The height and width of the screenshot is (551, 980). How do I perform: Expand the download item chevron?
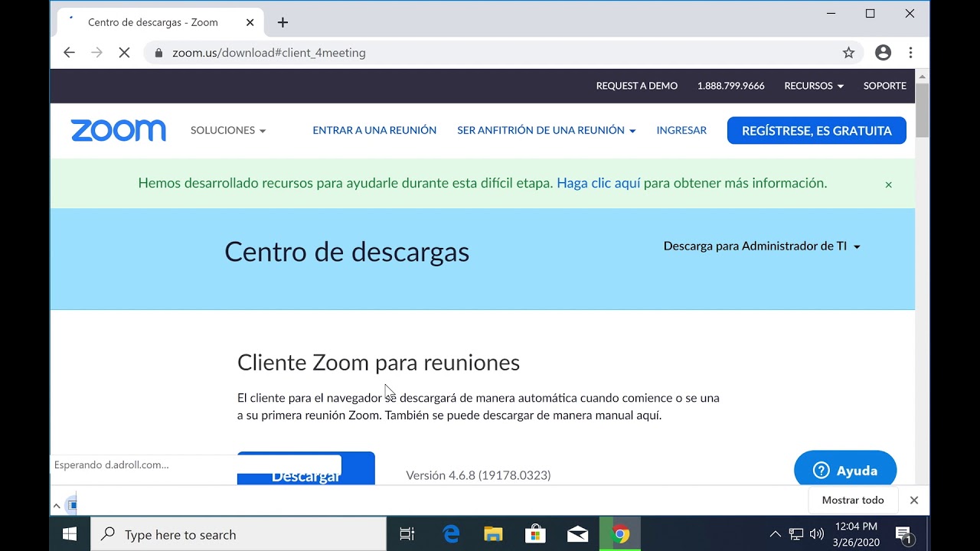[57, 506]
